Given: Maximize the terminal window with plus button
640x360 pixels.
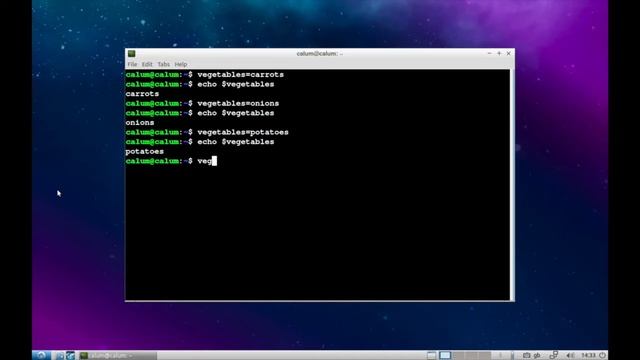Looking at the screenshot, I should click(499, 53).
